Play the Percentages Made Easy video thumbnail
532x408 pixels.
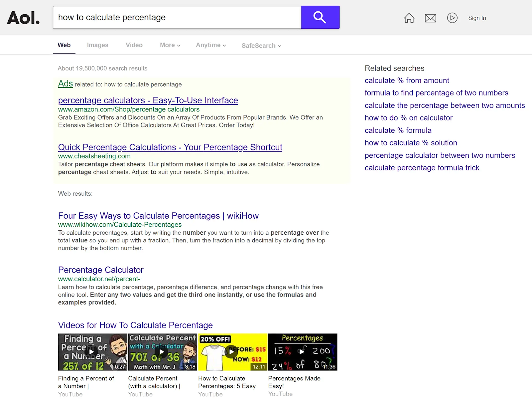303,352
